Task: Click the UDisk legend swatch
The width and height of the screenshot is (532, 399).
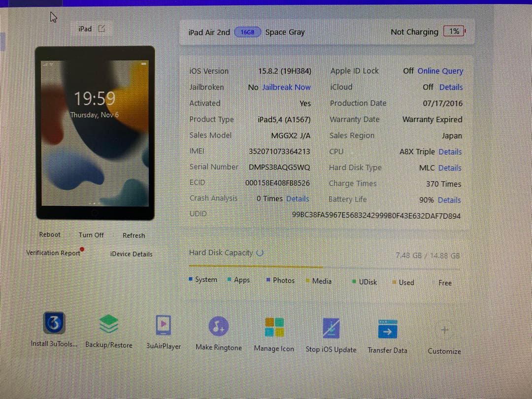Action: [x=354, y=281]
